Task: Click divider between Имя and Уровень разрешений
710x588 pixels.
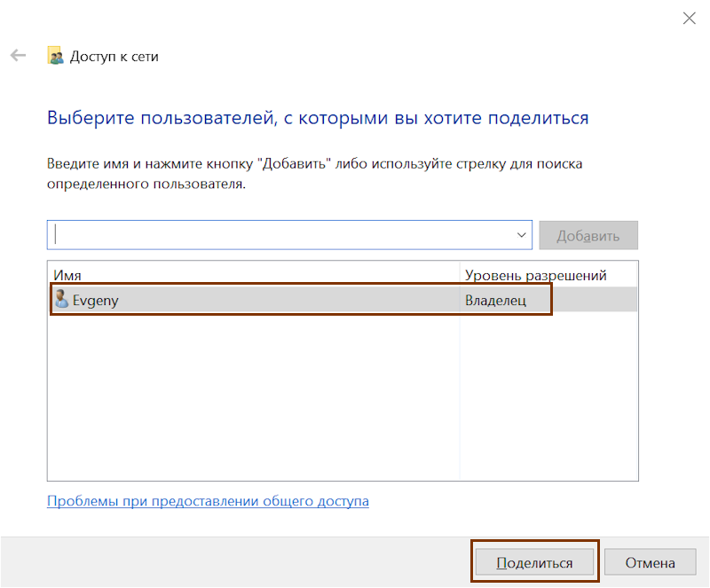Action: (460, 275)
